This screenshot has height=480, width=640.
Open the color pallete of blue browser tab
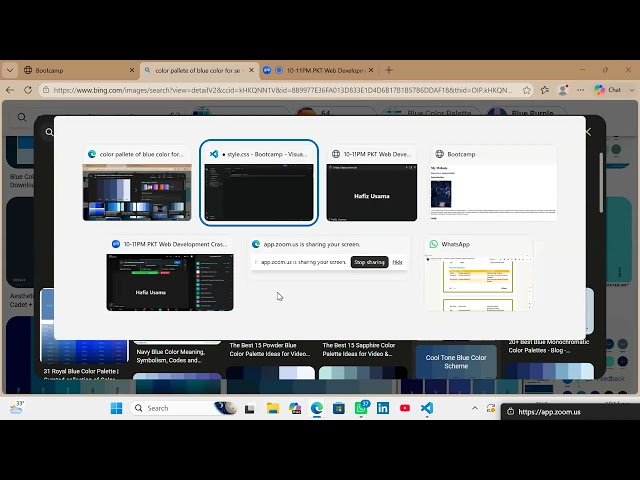197,70
